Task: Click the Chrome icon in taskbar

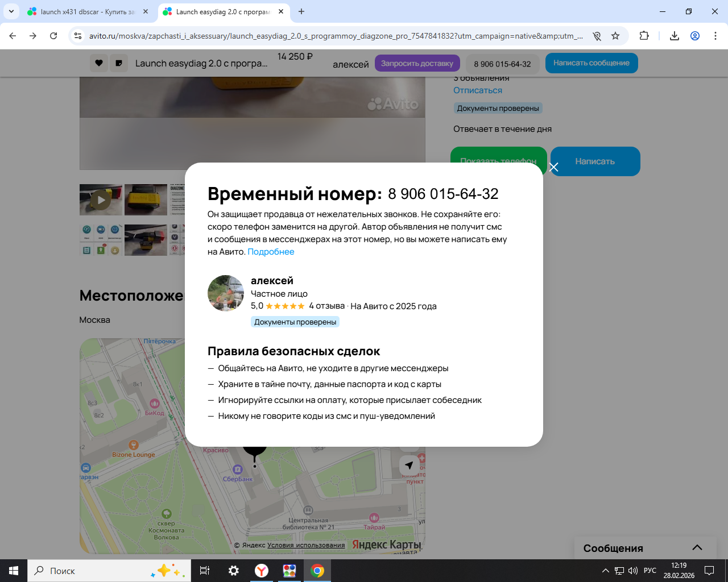Action: [x=317, y=571]
